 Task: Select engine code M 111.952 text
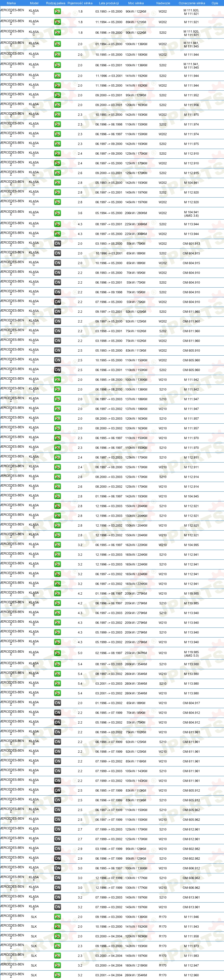(x=191, y=95)
